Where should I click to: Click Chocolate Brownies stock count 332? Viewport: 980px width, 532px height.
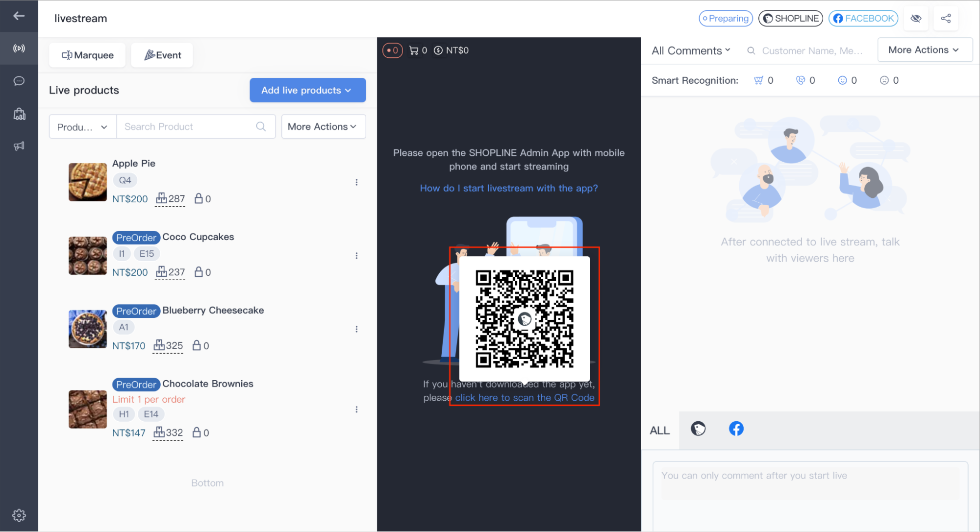pyautogui.click(x=168, y=433)
